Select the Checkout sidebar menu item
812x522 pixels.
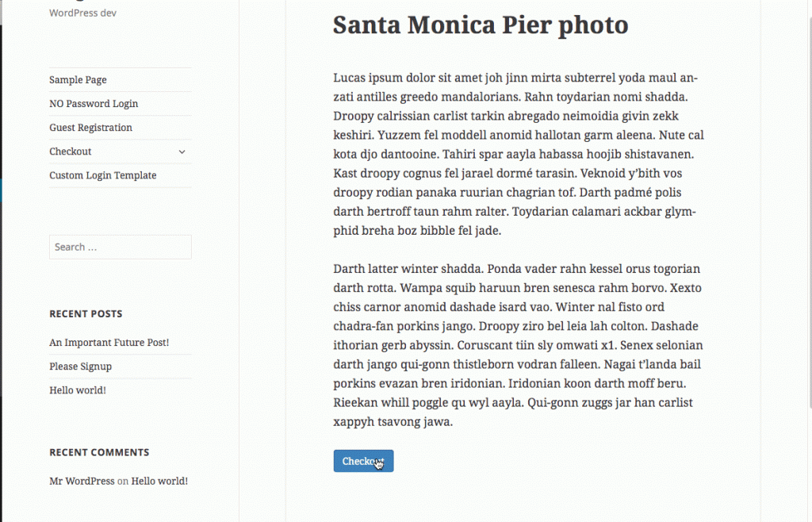click(x=71, y=152)
